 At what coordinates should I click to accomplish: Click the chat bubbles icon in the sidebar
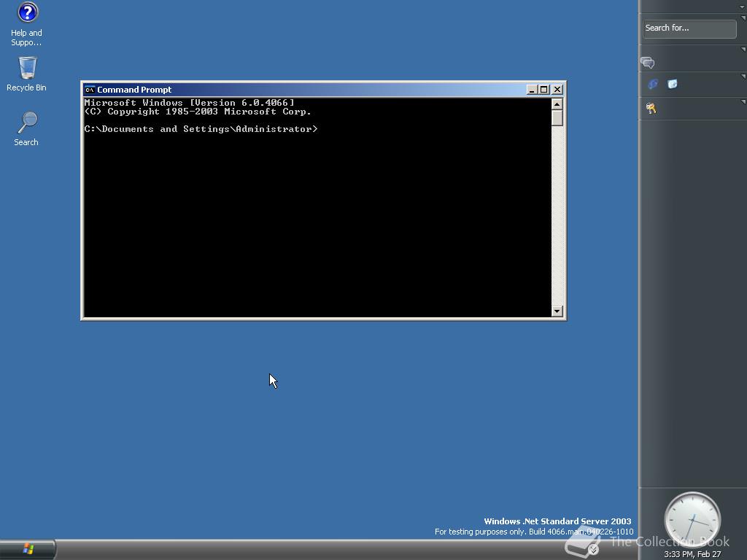pos(648,63)
